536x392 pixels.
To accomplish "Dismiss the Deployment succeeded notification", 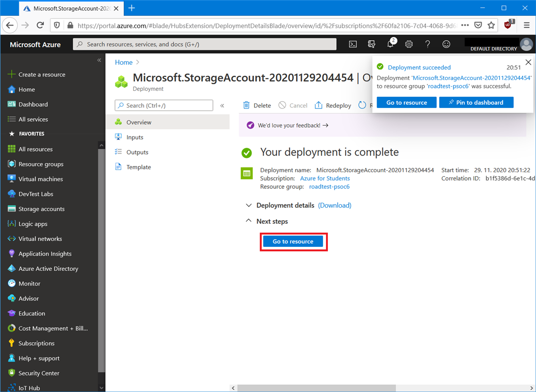I will 528,62.
